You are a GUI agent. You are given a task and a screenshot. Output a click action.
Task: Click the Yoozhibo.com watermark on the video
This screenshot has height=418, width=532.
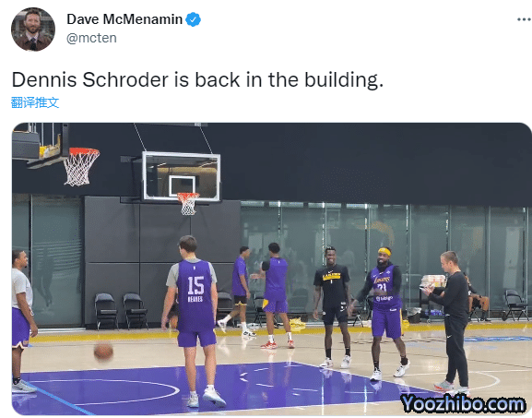[x=463, y=404]
